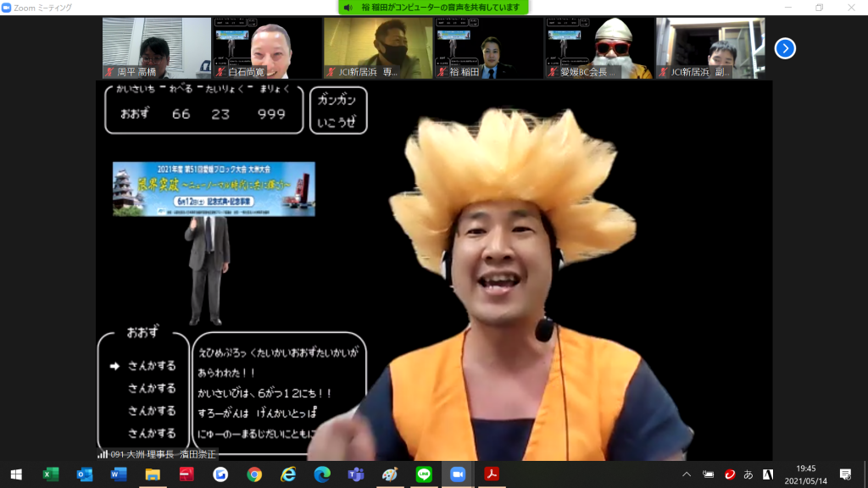Click the おおず heading above the command list
Screen dimensions: 868x488
coord(142,332)
